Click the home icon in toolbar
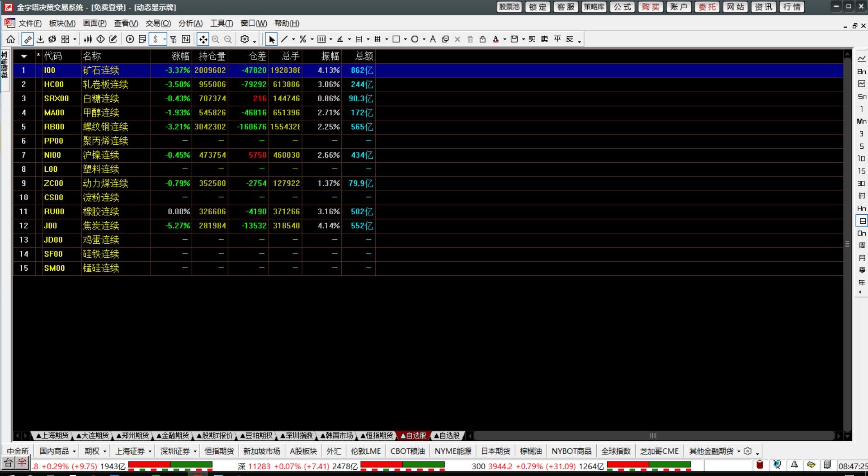Viewport: 868px width, 476px height. pyautogui.click(x=11, y=39)
